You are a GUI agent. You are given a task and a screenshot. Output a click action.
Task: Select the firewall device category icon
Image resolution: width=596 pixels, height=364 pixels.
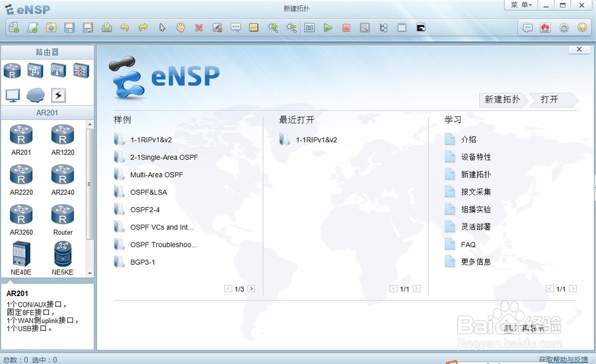[81, 71]
